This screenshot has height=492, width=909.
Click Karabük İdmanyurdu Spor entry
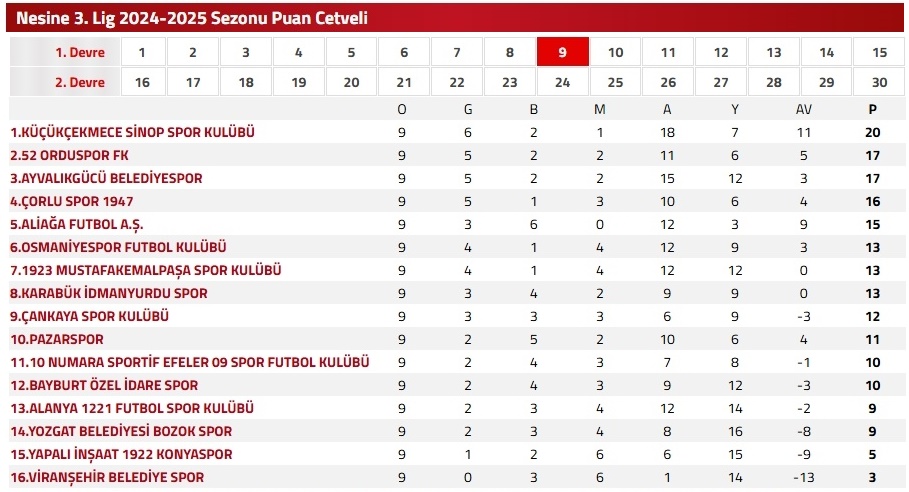point(109,293)
